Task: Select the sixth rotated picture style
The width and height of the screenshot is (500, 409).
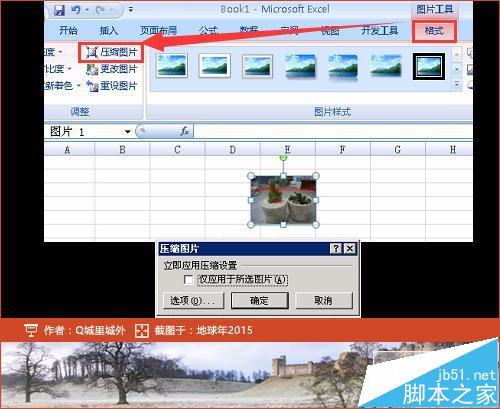Action: pos(386,66)
